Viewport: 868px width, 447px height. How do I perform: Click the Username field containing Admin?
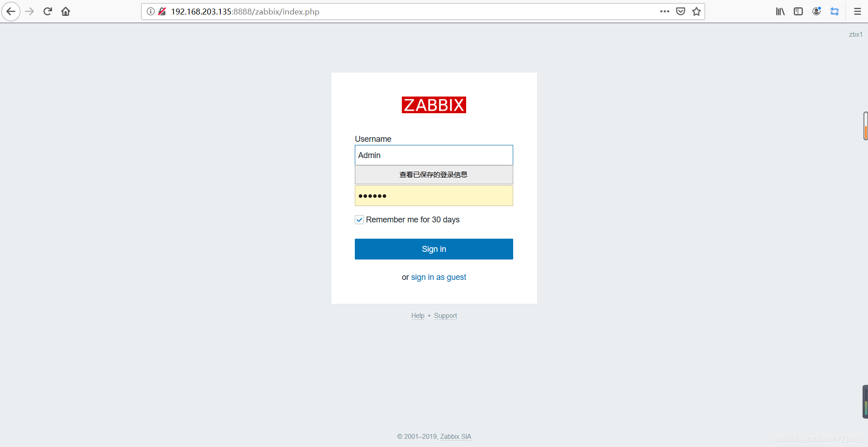[434, 155]
